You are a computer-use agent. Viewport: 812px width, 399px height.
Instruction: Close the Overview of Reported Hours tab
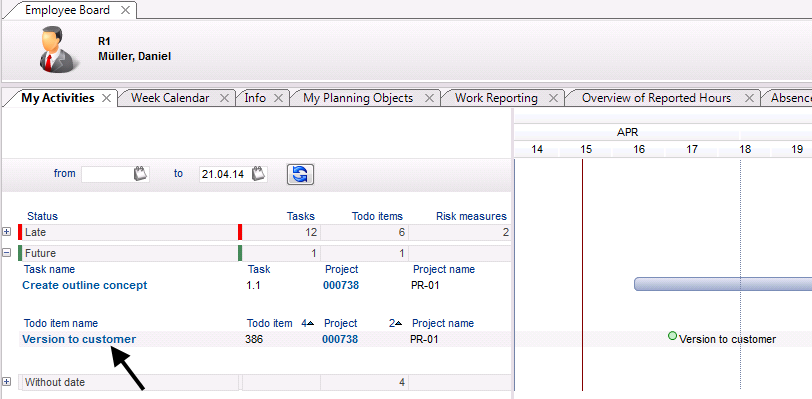pos(749,98)
